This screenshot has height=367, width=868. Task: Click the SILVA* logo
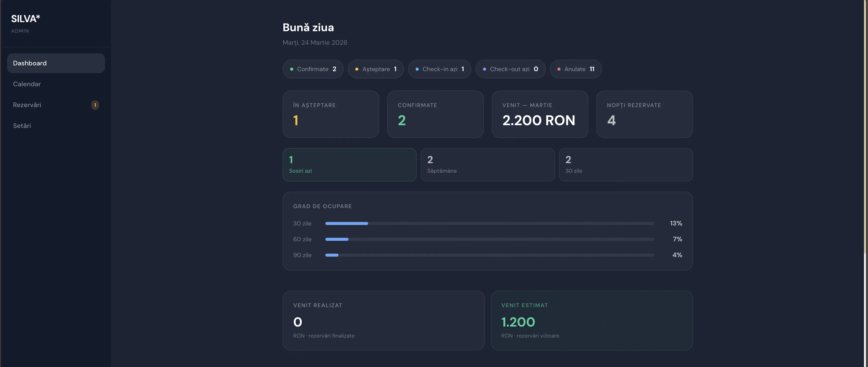[26, 19]
